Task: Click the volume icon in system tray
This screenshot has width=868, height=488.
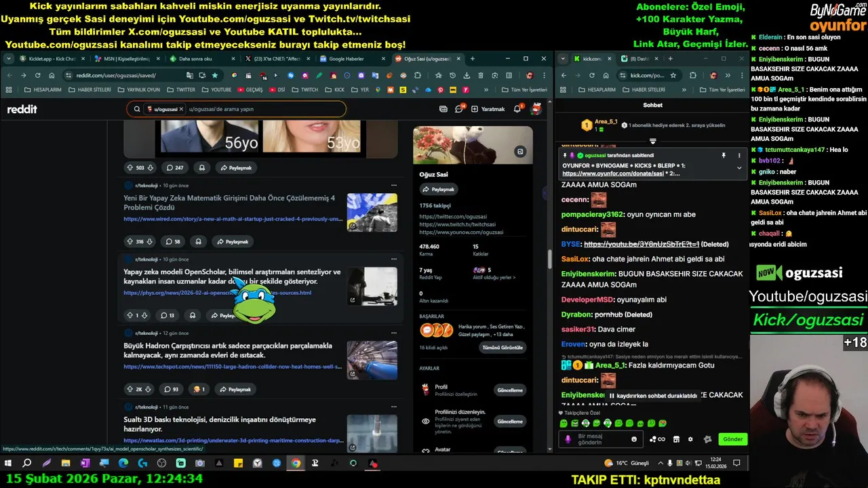Action: pyautogui.click(x=688, y=463)
